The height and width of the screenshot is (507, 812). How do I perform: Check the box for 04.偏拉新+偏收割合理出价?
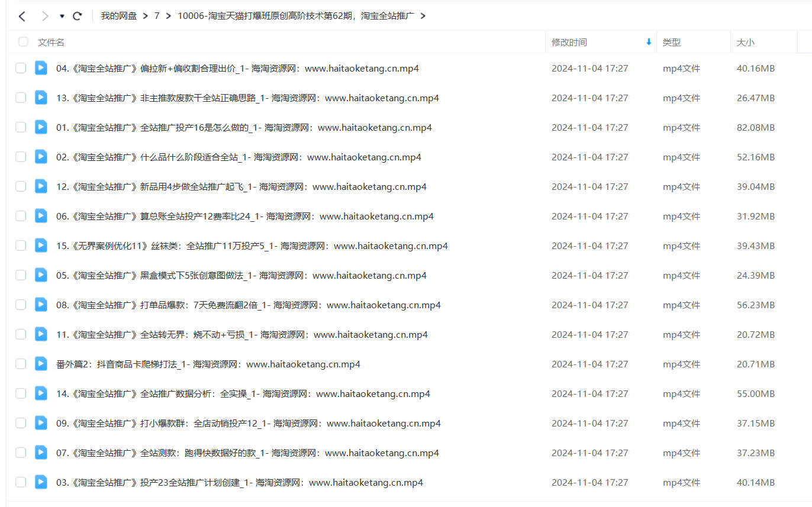tap(21, 68)
